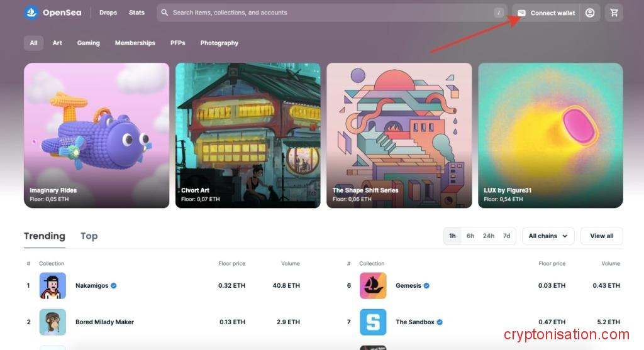
Task: Click the Bored Milady Maker avatar
Action: 53,322
